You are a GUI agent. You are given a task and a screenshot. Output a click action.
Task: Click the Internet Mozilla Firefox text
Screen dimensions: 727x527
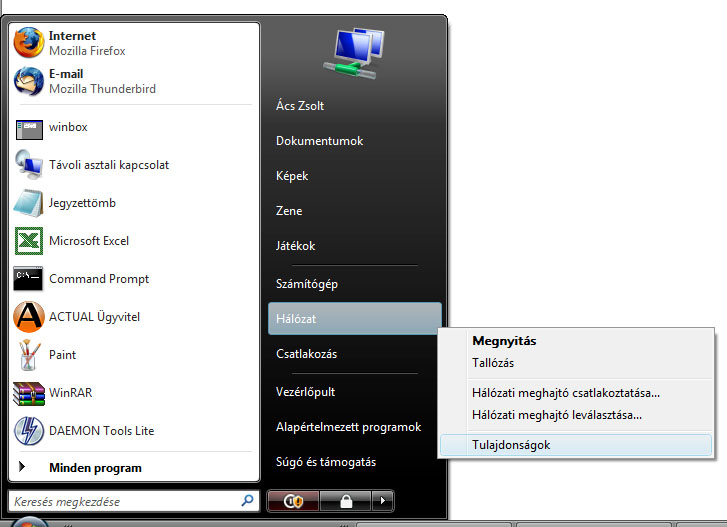[x=87, y=43]
